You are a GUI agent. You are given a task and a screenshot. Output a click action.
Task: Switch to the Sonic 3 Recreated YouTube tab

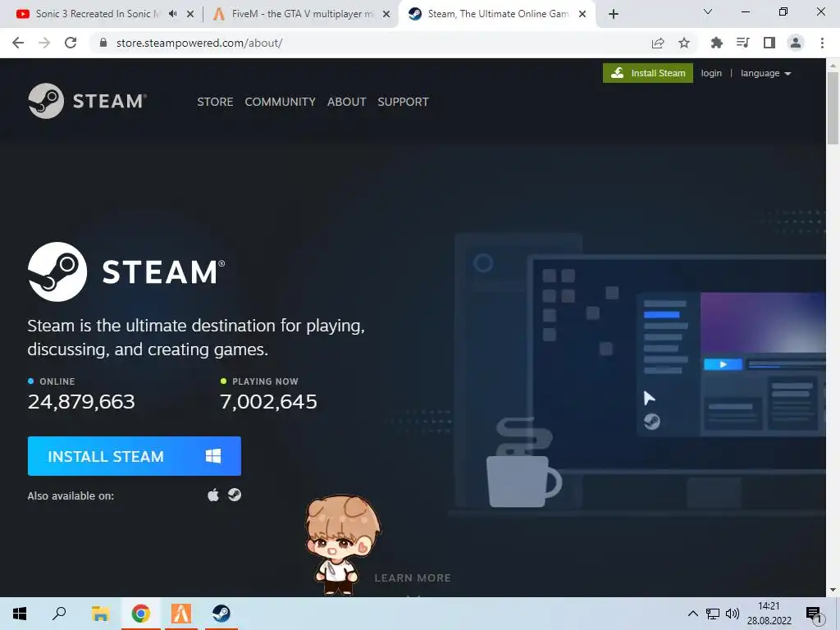pyautogui.click(x=98, y=14)
